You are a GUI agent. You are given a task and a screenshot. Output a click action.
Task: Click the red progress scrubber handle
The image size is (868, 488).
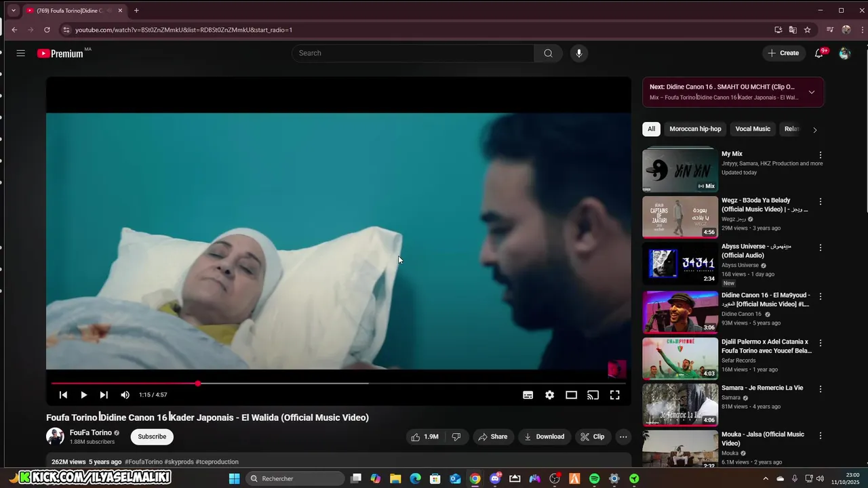click(198, 384)
